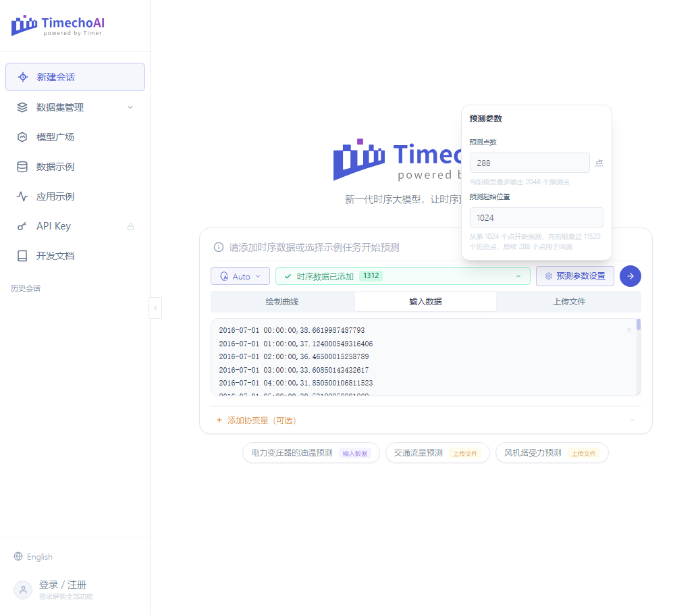This screenshot has height=615, width=700.
Task: Open 应用示例 pulse icon item
Action: [75, 196]
